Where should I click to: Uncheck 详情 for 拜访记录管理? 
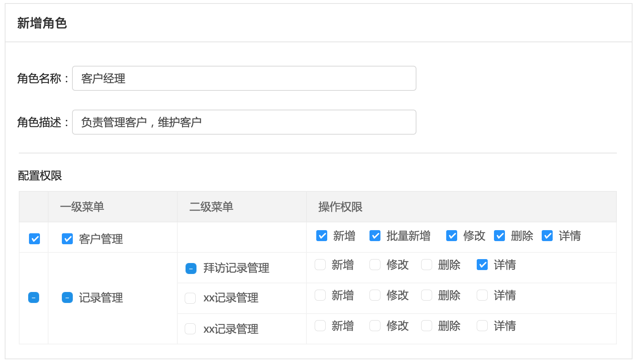[482, 265]
